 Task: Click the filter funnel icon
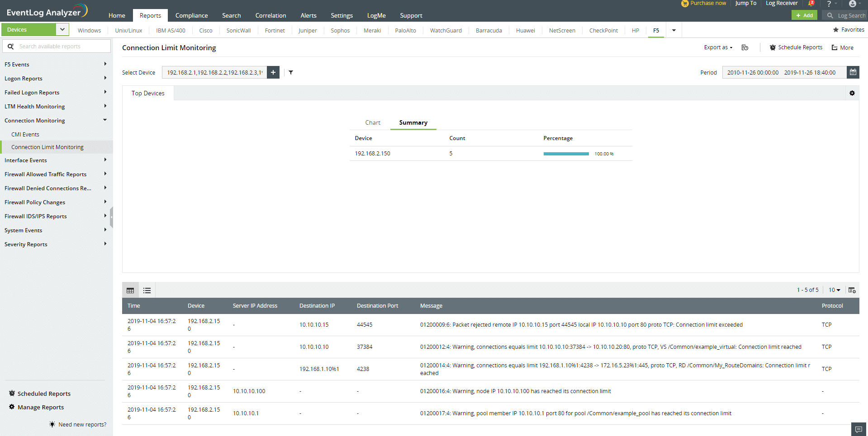tap(291, 72)
